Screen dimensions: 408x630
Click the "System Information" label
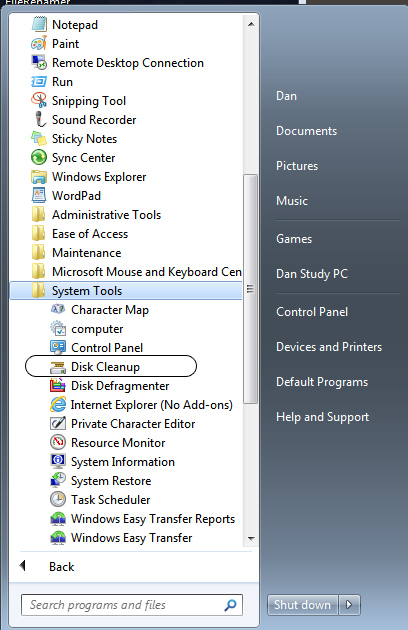(123, 462)
